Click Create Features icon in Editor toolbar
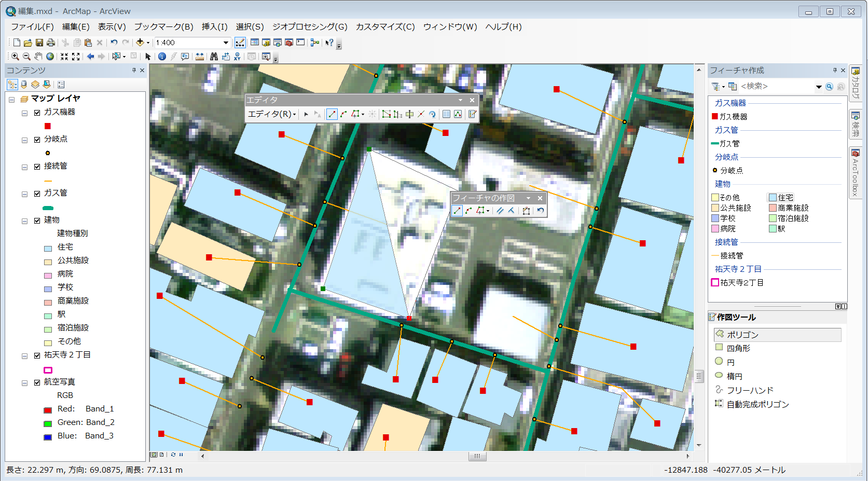Image resolution: width=868 pixels, height=481 pixels. (472, 114)
